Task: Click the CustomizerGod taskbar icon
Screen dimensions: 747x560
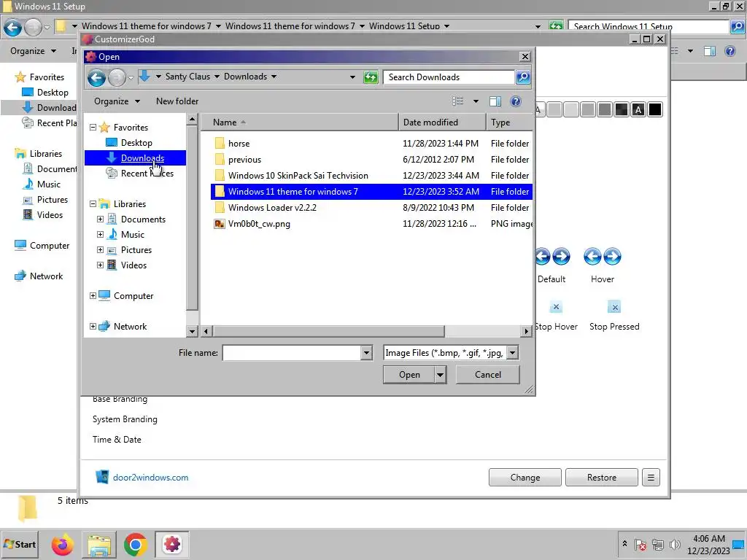Action: click(x=172, y=545)
